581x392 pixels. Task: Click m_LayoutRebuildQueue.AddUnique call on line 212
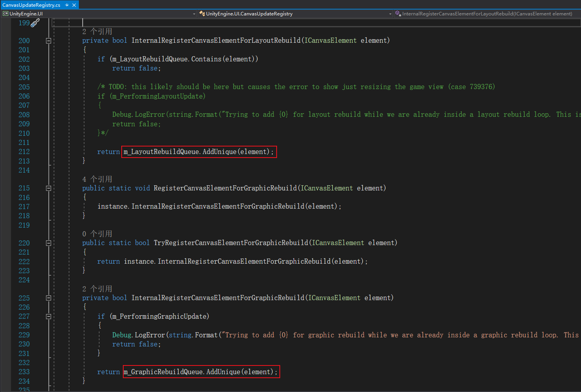click(x=199, y=152)
